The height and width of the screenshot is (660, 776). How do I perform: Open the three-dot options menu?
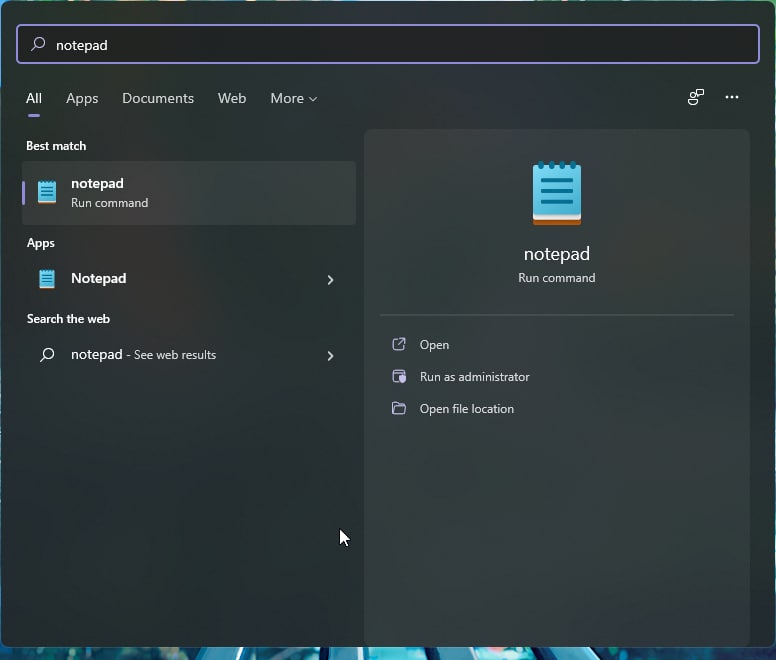(x=731, y=97)
